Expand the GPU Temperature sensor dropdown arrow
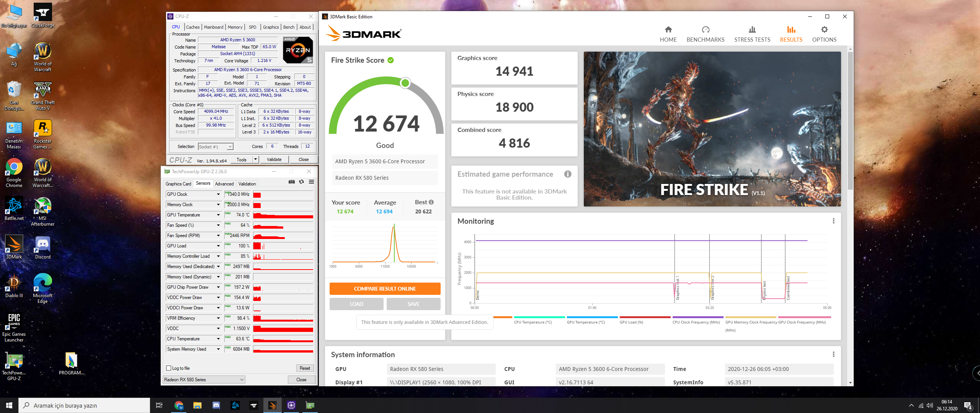This screenshot has width=980, height=413. 219,215
